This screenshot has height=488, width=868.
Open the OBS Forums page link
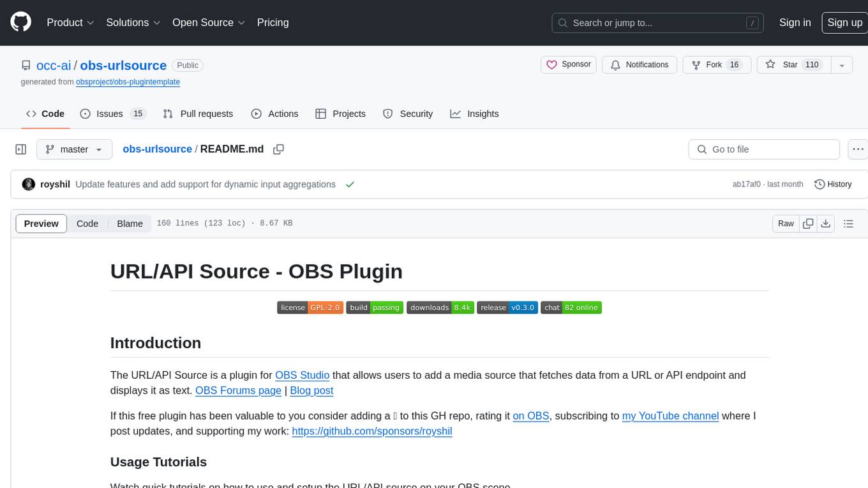(238, 390)
